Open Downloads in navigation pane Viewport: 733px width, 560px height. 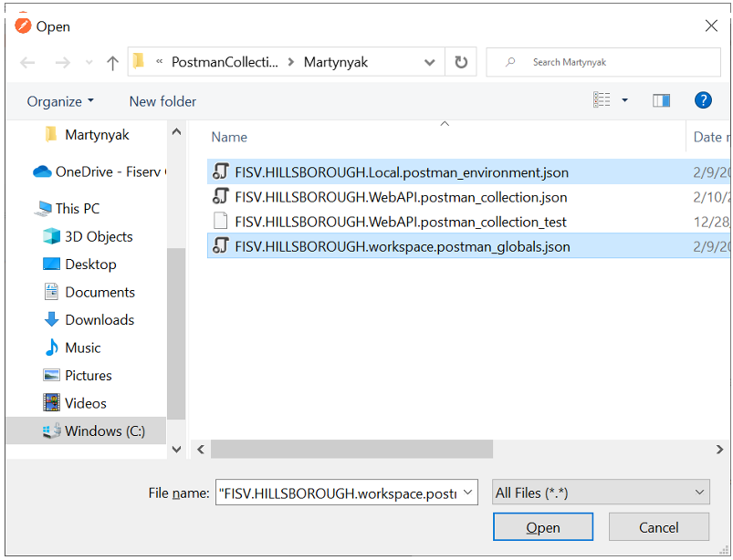pyautogui.click(x=89, y=319)
